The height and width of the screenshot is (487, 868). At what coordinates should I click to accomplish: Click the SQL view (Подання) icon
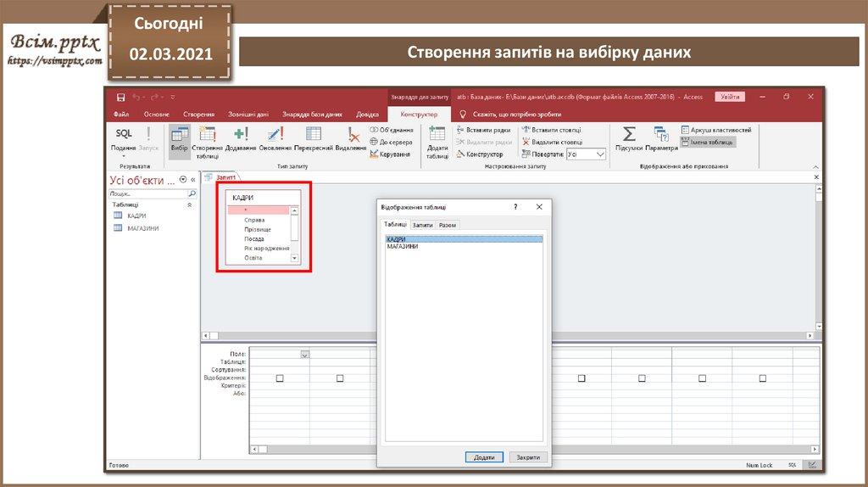click(124, 134)
